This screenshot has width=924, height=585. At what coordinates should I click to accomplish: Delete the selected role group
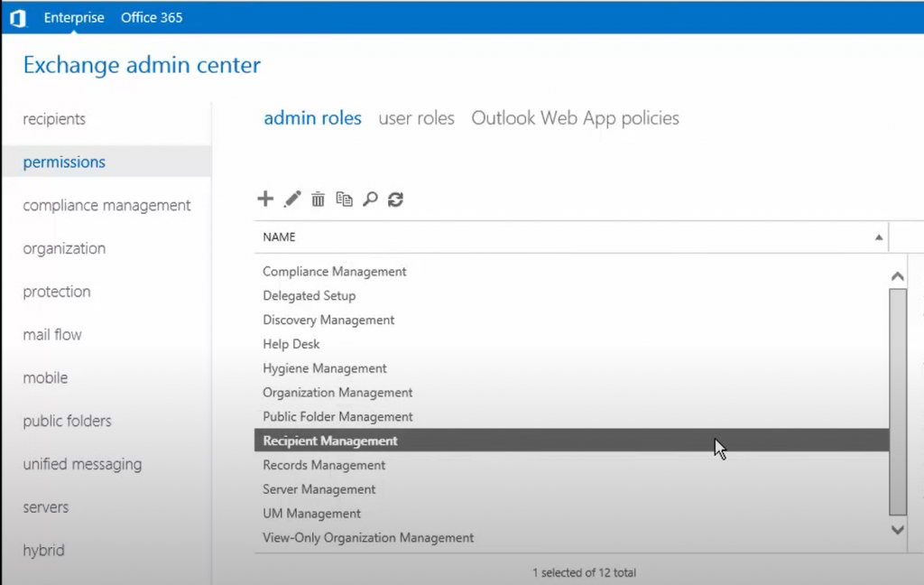click(x=318, y=200)
